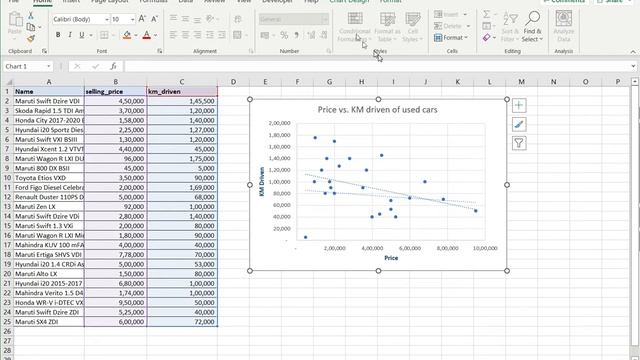
Task: Apply the red Font Color
Action: pyautogui.click(x=147, y=36)
